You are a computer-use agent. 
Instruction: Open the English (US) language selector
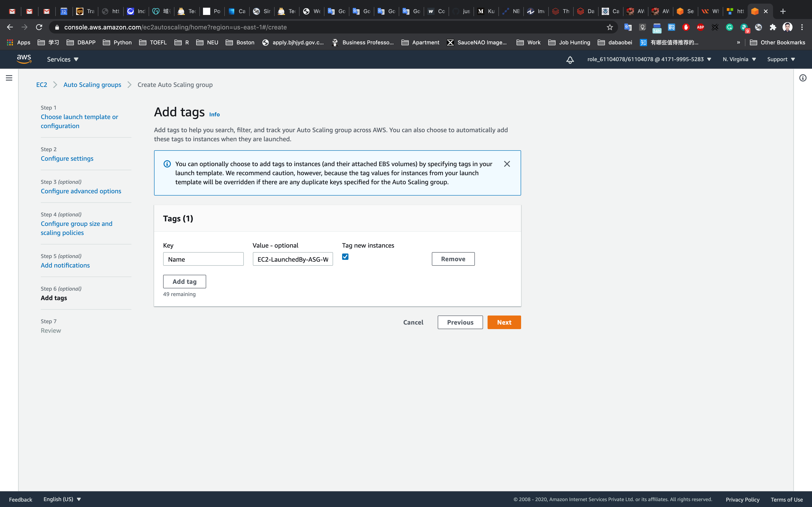62,499
